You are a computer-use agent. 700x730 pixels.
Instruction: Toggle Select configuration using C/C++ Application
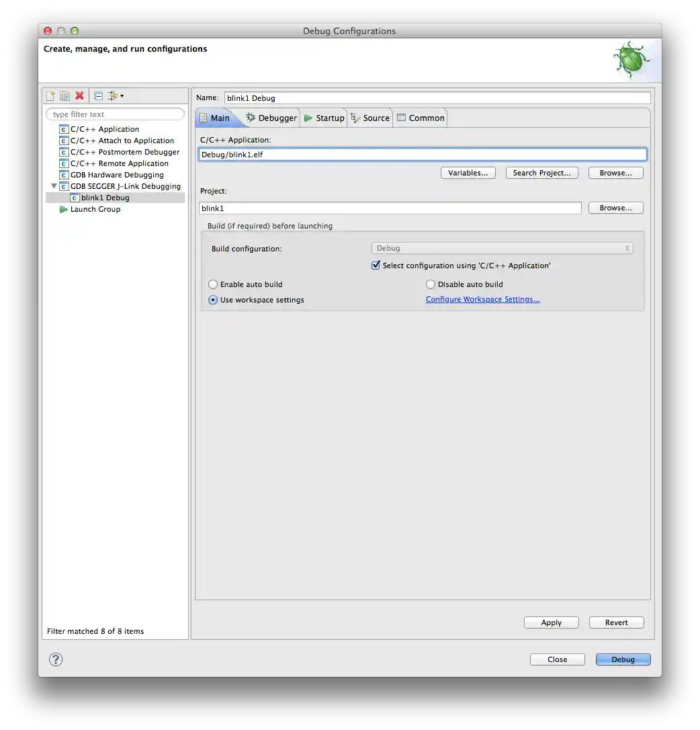pyautogui.click(x=376, y=266)
